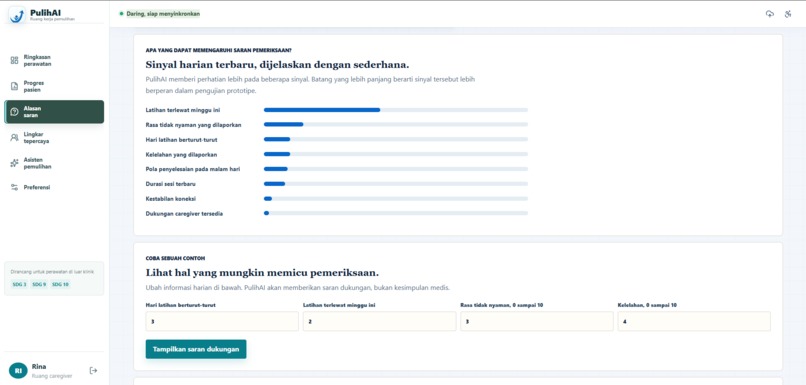Image resolution: width=806 pixels, height=385 pixels.
Task: Click the cloud sync icon in header
Action: pos(770,14)
